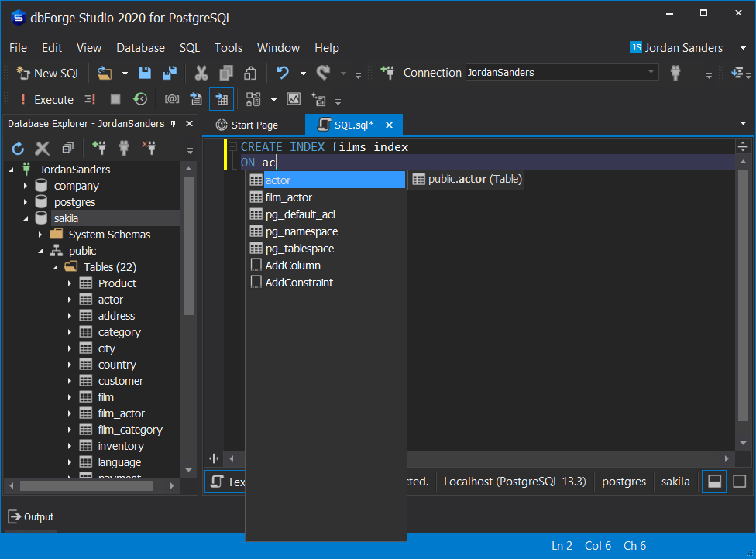This screenshot has width=756, height=559.
Task: Toggle the split horizontal layout button
Action: click(x=714, y=482)
